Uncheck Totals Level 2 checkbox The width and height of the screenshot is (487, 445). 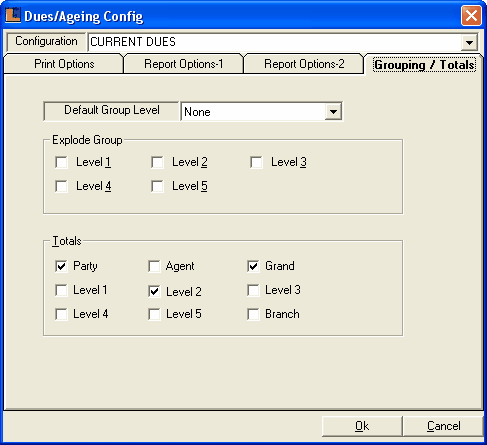pos(154,292)
